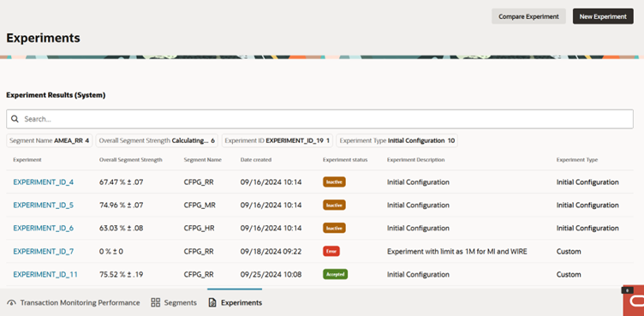Screen dimensions: 644x316
Task: Focus the Search input field
Action: (x=319, y=119)
